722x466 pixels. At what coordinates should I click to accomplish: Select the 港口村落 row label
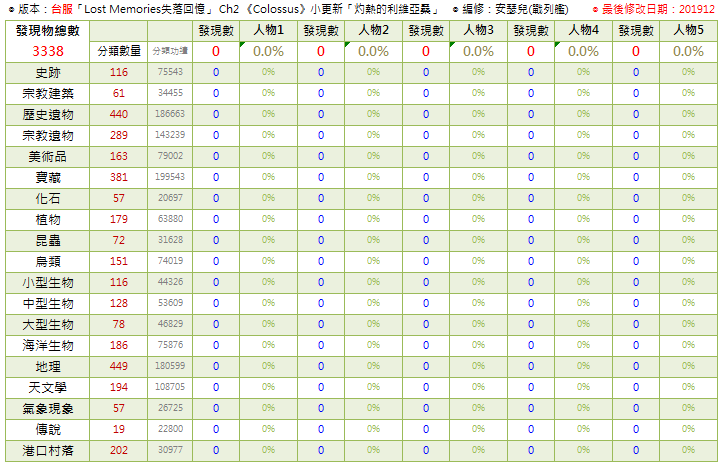click(x=47, y=451)
